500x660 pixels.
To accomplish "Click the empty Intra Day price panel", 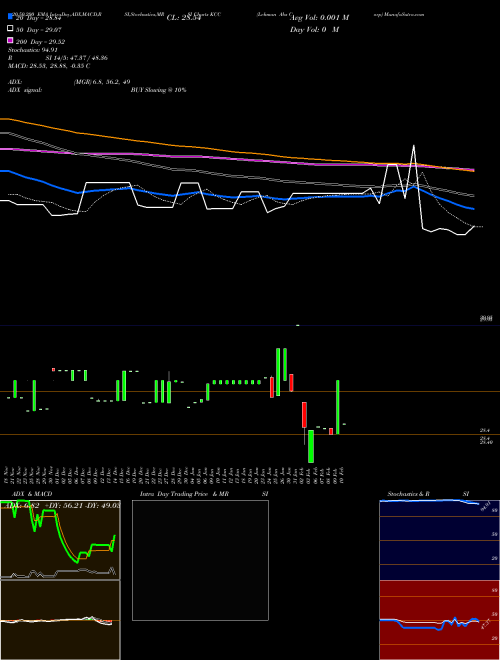I will (x=200, y=560).
